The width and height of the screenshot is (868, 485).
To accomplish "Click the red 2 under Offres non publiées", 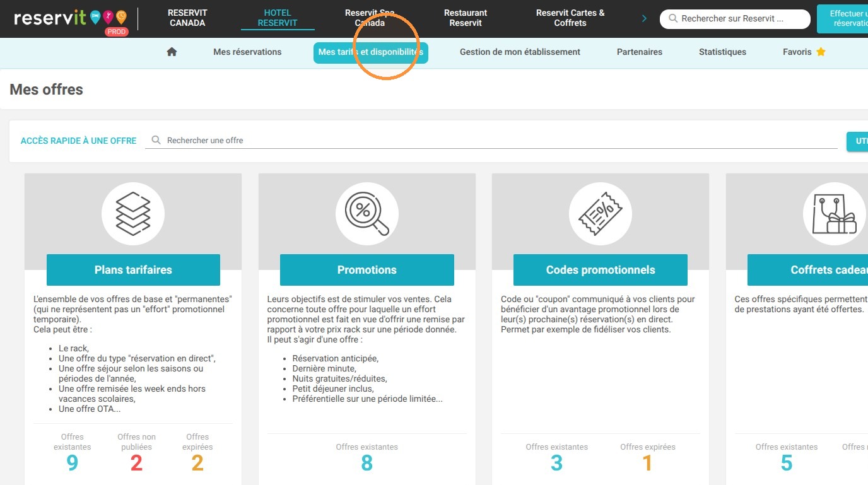I will (136, 464).
